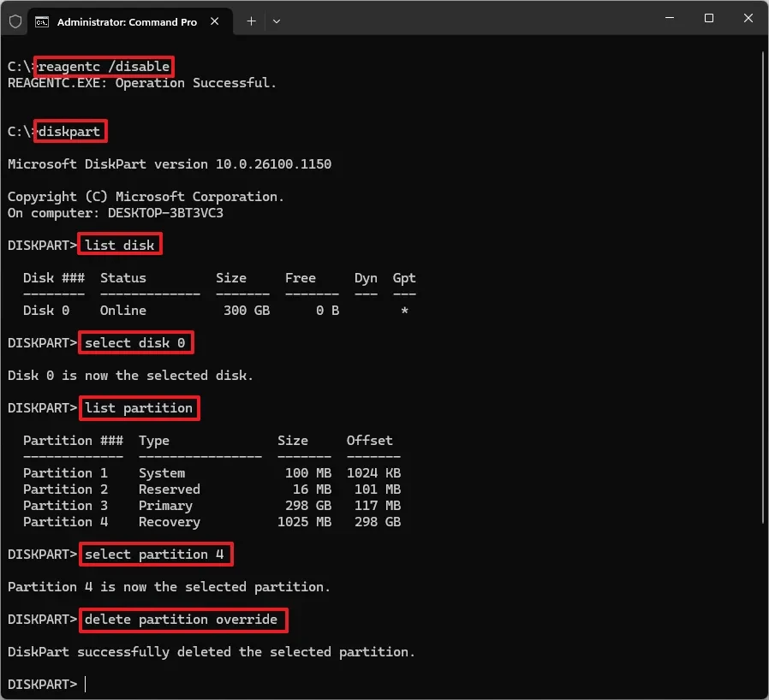Click the Partition 4 Recovery row
The height and width of the screenshot is (700, 769).
212,522
